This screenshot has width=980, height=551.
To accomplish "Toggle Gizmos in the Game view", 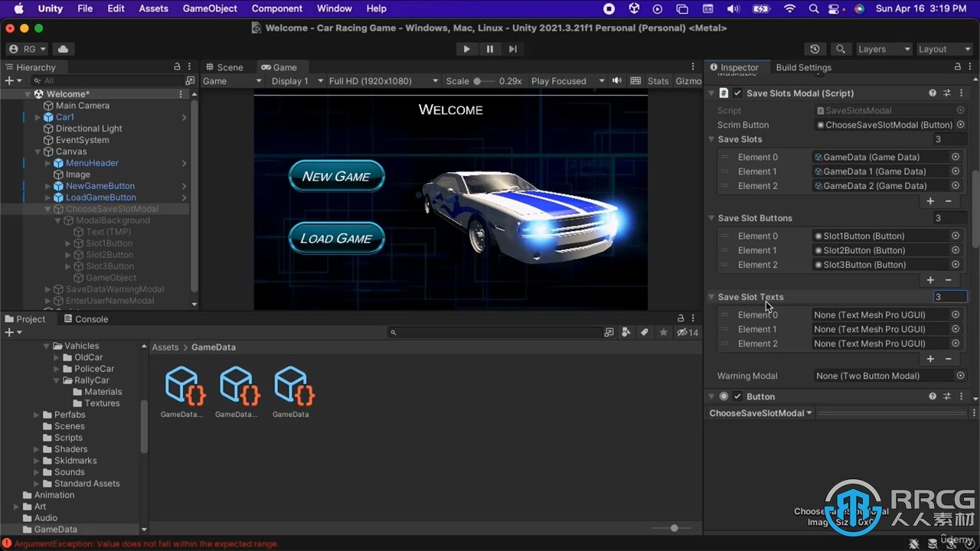I will pyautogui.click(x=688, y=81).
